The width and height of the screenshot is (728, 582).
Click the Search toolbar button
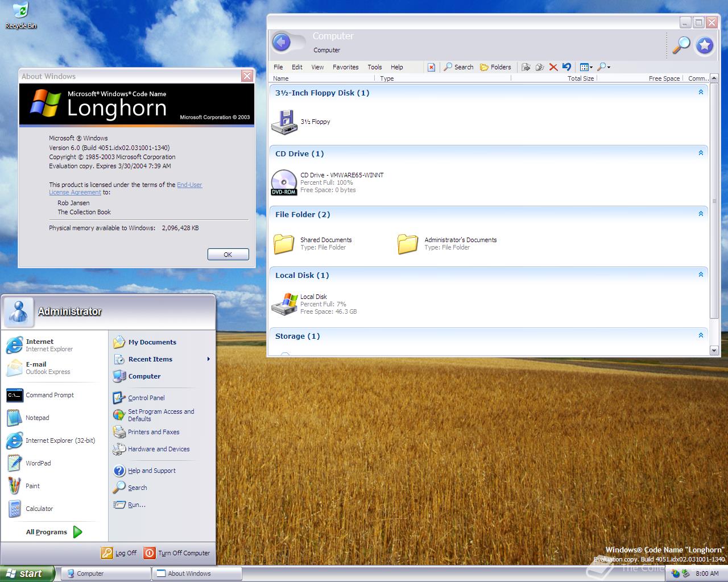(x=459, y=67)
